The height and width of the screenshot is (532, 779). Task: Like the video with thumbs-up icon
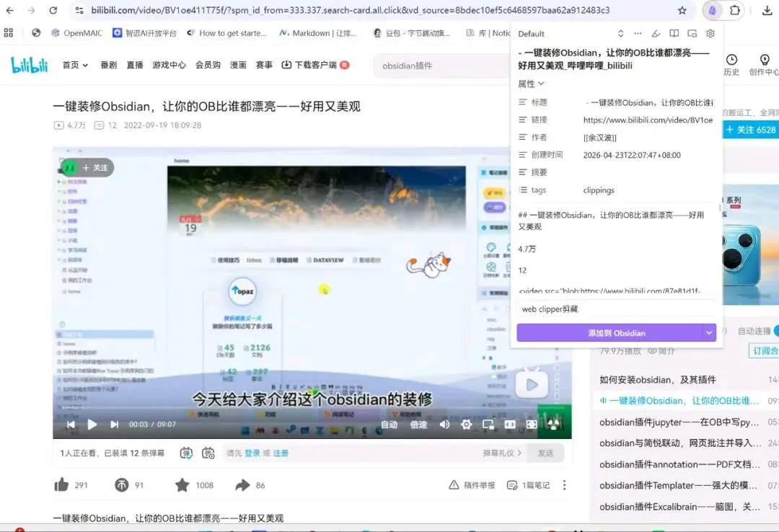(61, 485)
